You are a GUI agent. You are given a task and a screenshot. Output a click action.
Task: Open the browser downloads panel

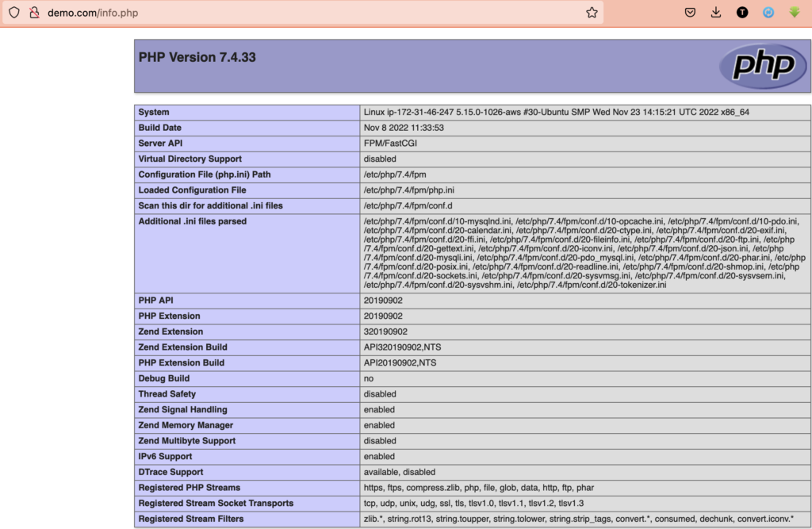coord(716,13)
